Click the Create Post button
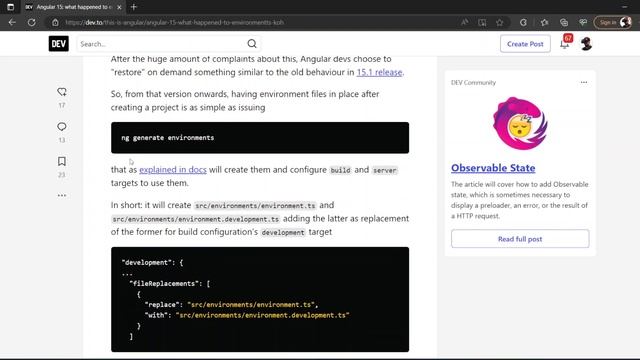 pos(525,44)
